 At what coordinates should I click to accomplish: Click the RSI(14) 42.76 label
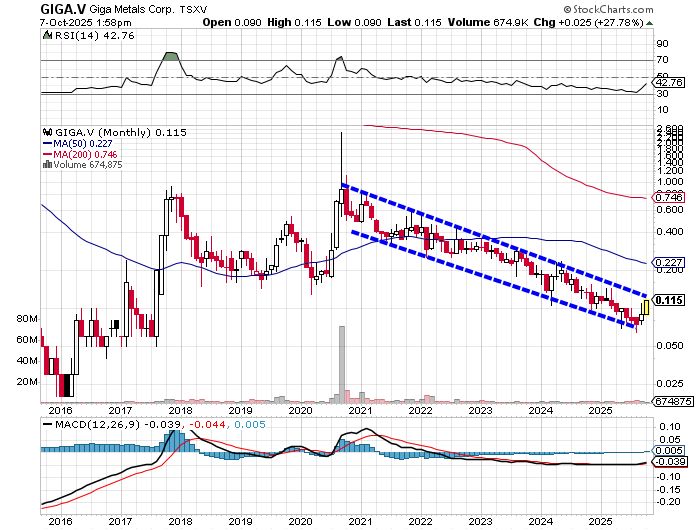[x=94, y=35]
